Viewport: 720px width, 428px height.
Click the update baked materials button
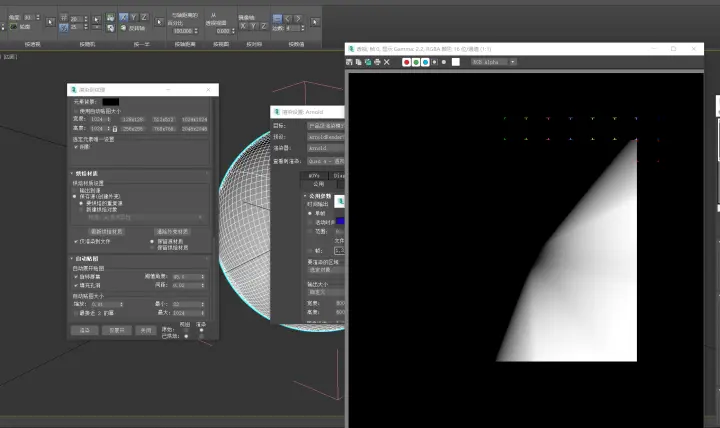point(107,231)
